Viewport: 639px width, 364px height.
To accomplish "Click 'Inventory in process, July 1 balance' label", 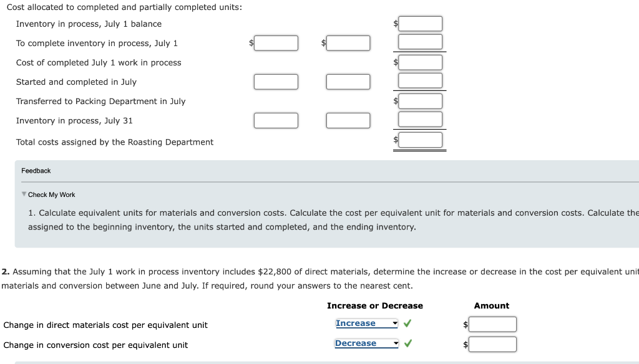I will [89, 24].
